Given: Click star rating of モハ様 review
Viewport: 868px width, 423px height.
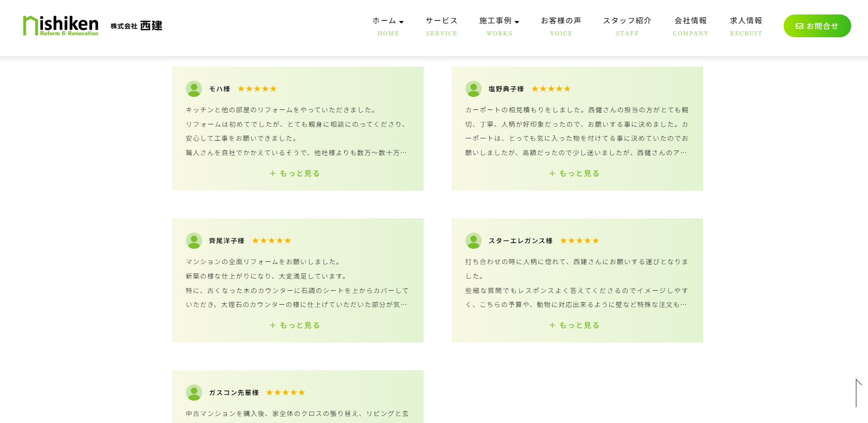Looking at the screenshot, I should pos(257,89).
